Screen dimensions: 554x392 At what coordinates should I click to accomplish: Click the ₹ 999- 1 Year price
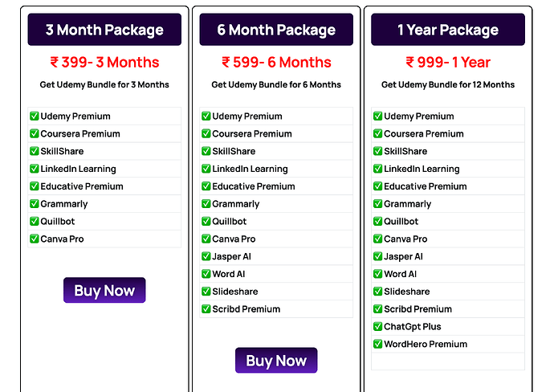(448, 62)
